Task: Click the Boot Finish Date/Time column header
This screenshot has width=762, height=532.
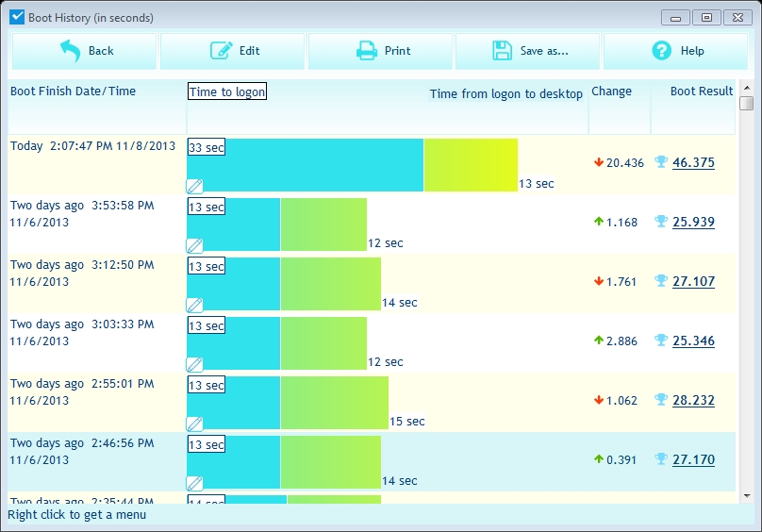Action: (x=74, y=91)
